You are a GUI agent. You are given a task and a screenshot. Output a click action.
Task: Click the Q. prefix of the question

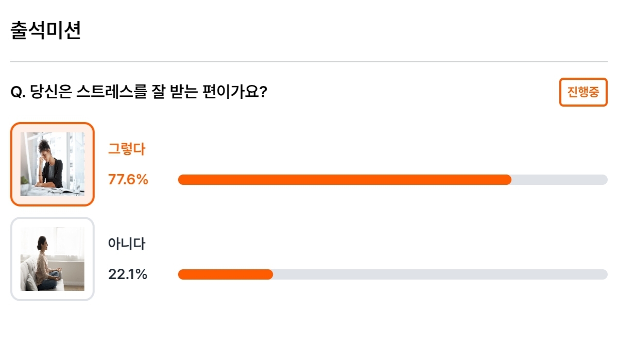[18, 93]
